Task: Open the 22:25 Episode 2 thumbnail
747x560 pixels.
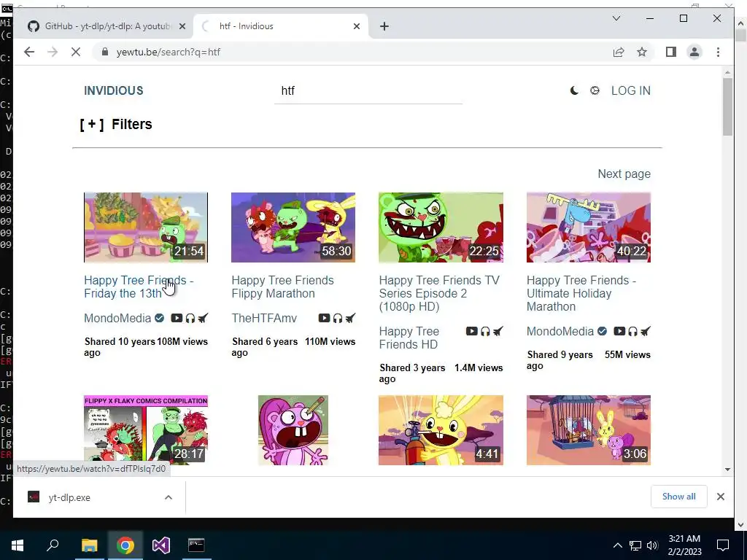Action: tap(441, 227)
